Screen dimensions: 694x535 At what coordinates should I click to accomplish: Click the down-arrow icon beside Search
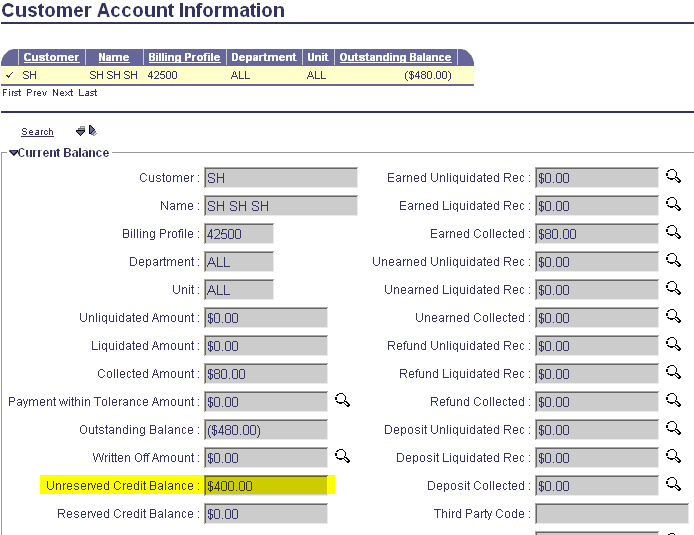coord(81,131)
